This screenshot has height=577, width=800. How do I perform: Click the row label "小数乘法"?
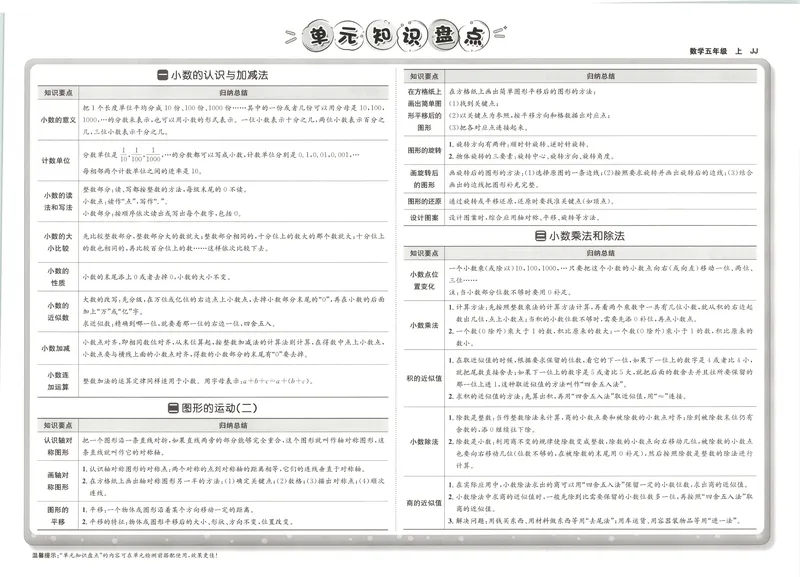[x=424, y=325]
